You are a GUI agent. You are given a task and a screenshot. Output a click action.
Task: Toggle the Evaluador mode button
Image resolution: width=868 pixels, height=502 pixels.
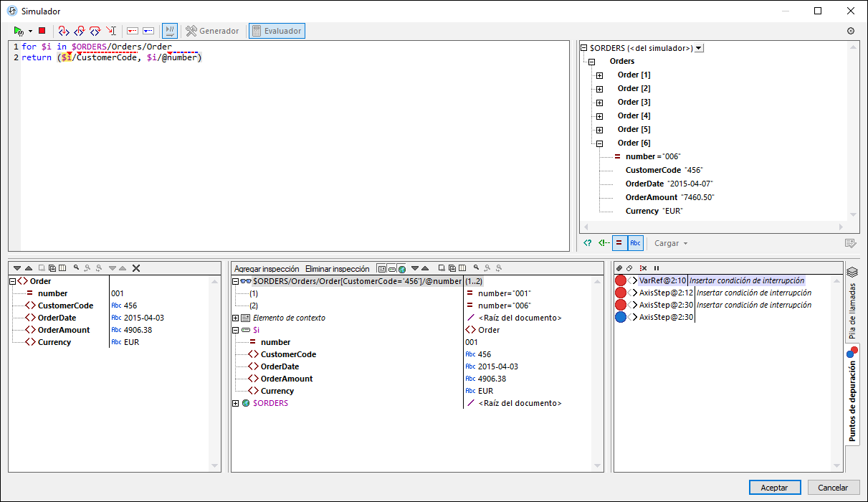pos(277,31)
